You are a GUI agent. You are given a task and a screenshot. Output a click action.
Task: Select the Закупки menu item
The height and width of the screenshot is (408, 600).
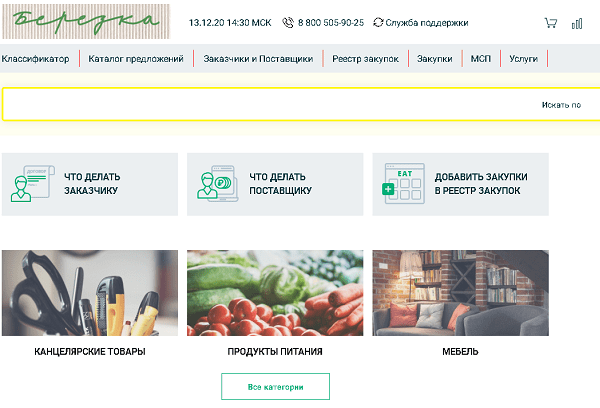pos(435,59)
